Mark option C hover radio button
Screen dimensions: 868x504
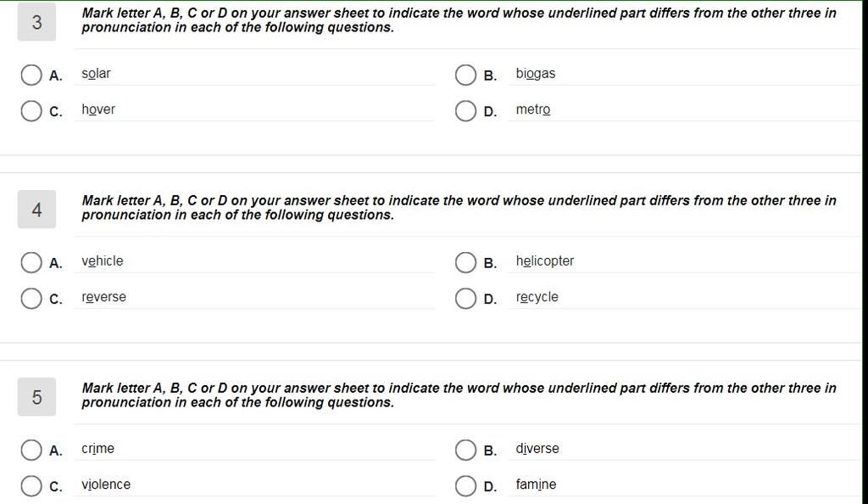(x=31, y=111)
